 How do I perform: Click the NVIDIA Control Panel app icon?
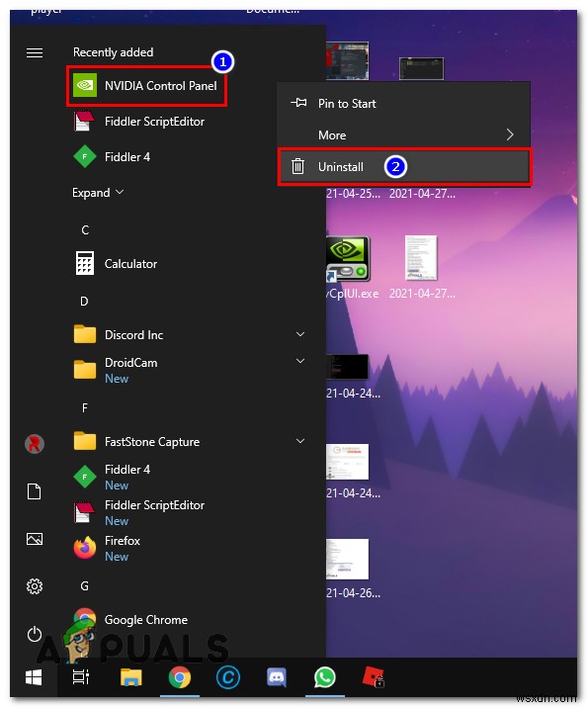[85, 85]
